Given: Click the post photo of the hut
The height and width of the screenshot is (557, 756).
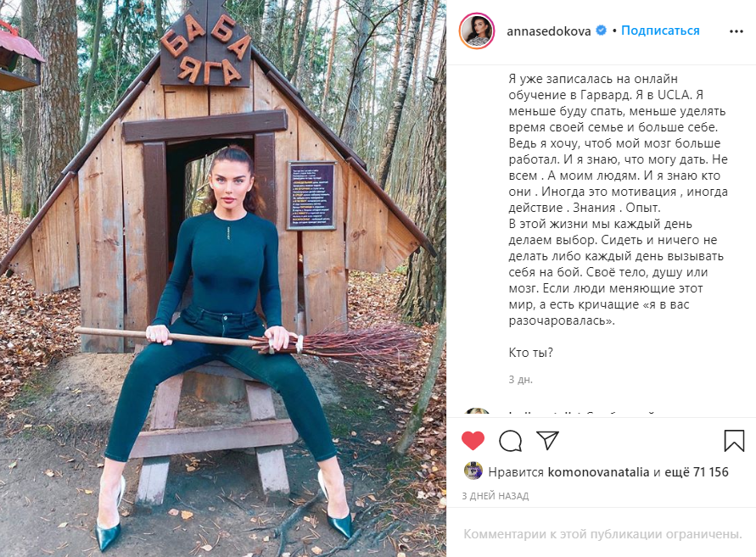Looking at the screenshot, I should pos(223,278).
